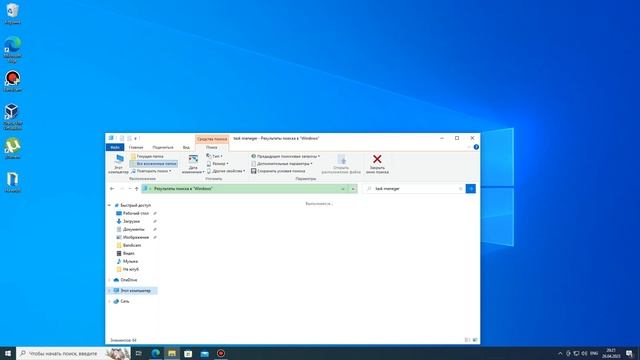Open Customize Quick Access Toolbar dropdown
This screenshot has height=360, width=640.
point(136,138)
